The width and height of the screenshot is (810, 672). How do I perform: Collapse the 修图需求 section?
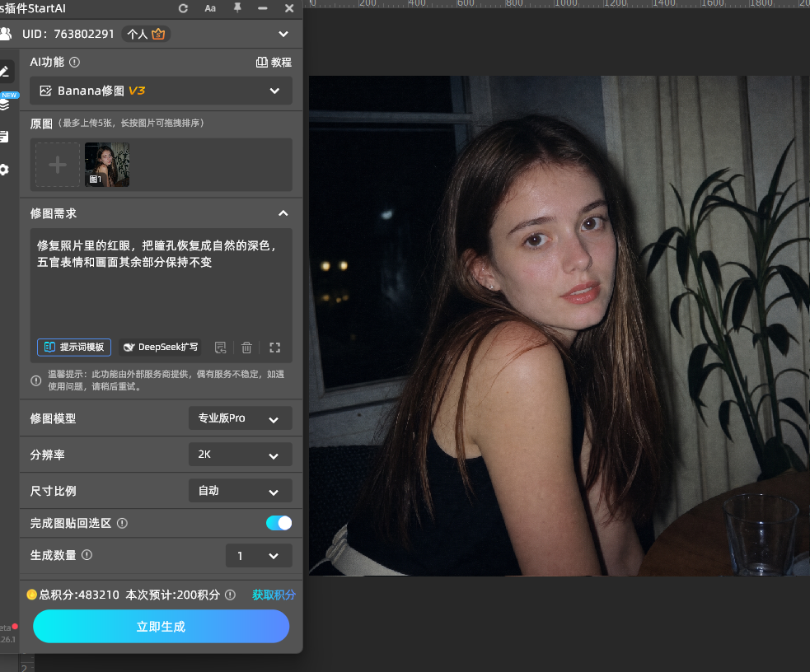click(x=283, y=213)
